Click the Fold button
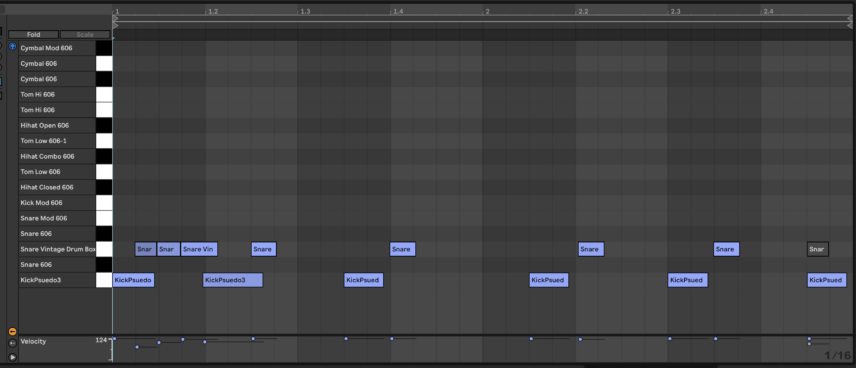 click(x=33, y=34)
